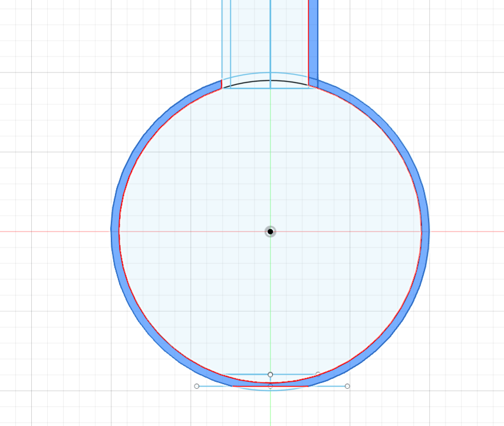Click left endpoint of bottom horizontal line
The height and width of the screenshot is (426, 504).
point(197,386)
